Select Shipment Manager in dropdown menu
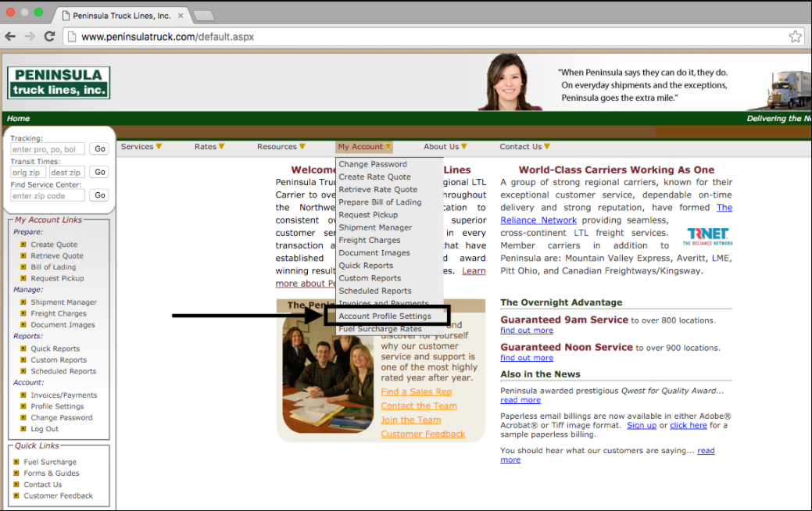Viewport: 812px width, 511px height. [x=375, y=227]
